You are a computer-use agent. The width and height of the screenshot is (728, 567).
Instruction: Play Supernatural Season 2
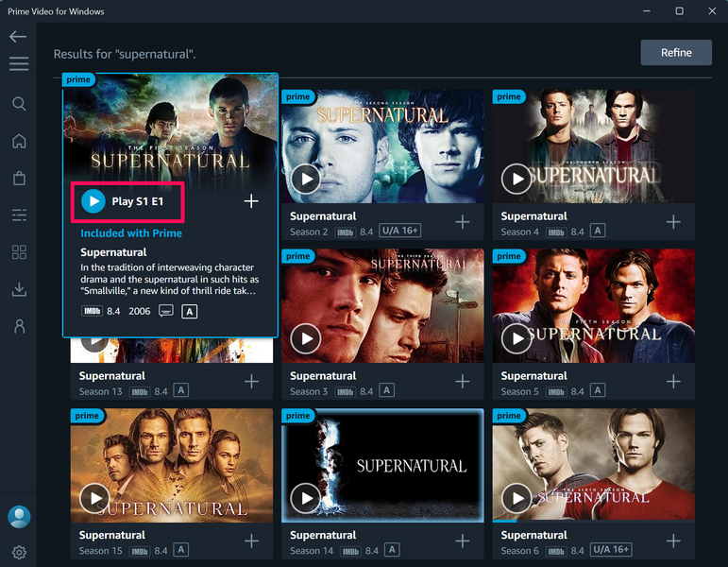pos(306,179)
